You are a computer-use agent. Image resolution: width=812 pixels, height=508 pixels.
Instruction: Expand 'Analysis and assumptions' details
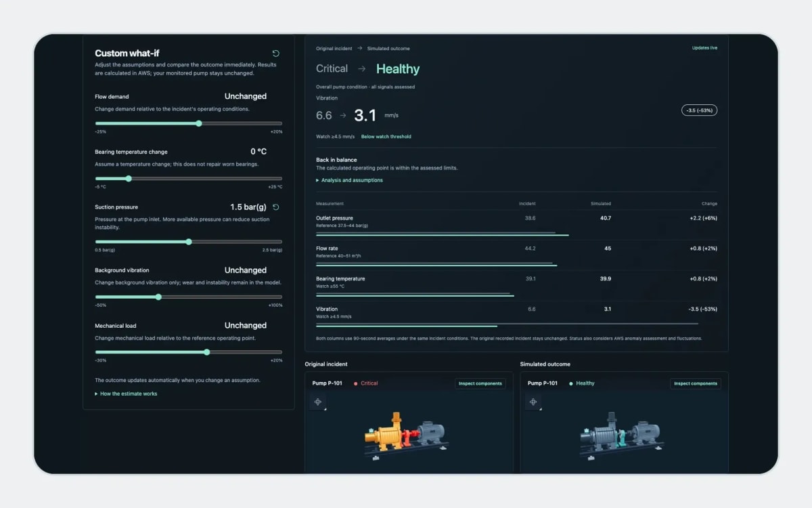(349, 180)
